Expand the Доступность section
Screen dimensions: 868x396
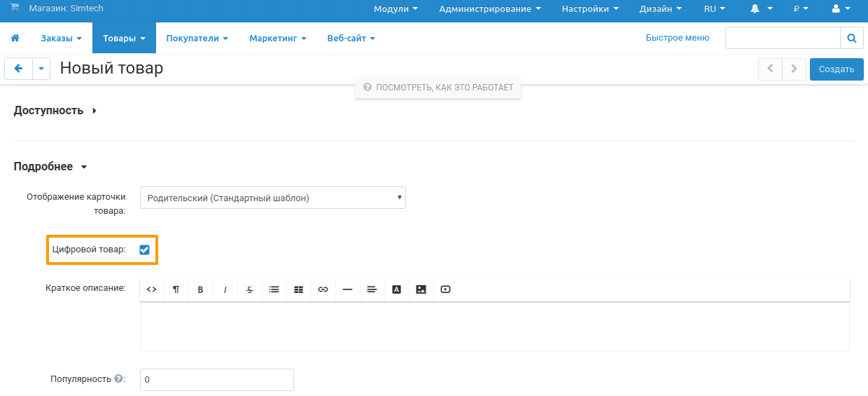tap(55, 111)
